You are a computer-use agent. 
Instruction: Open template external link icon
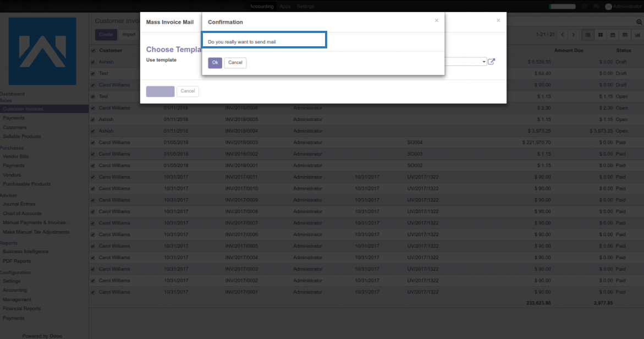point(492,62)
